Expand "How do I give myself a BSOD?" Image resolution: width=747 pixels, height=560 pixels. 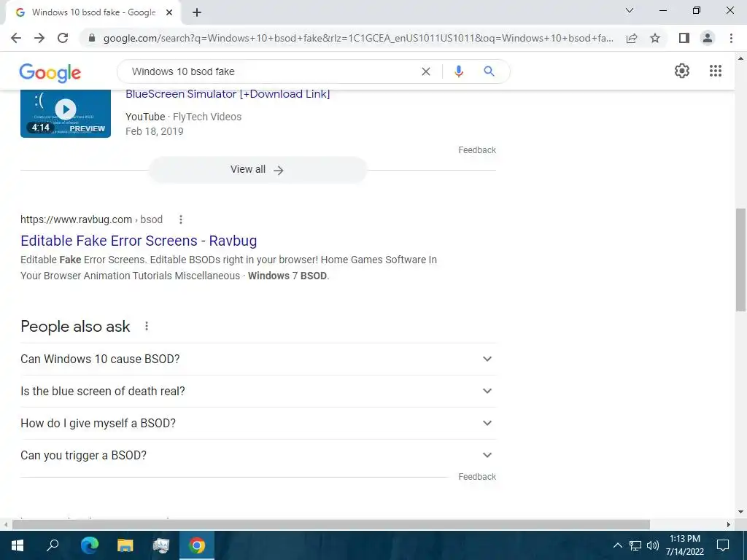click(258, 423)
